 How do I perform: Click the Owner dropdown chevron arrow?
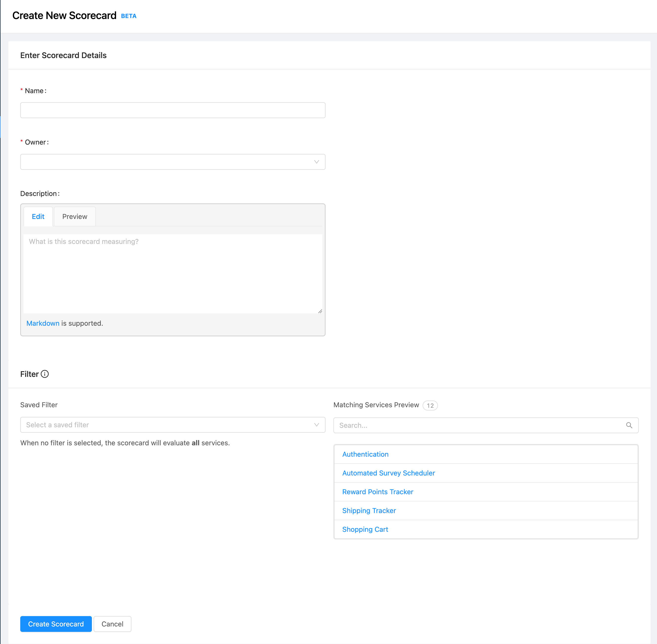point(316,162)
